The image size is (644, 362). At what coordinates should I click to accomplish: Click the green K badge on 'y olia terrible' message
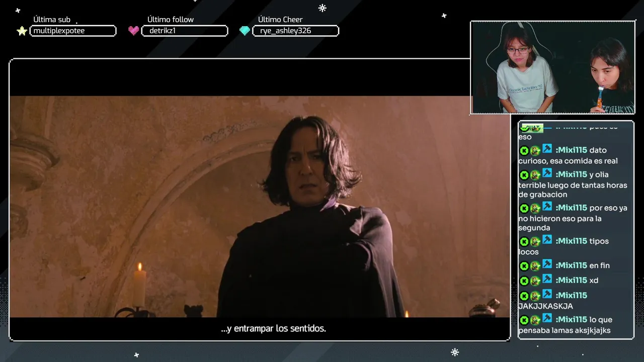524,175
